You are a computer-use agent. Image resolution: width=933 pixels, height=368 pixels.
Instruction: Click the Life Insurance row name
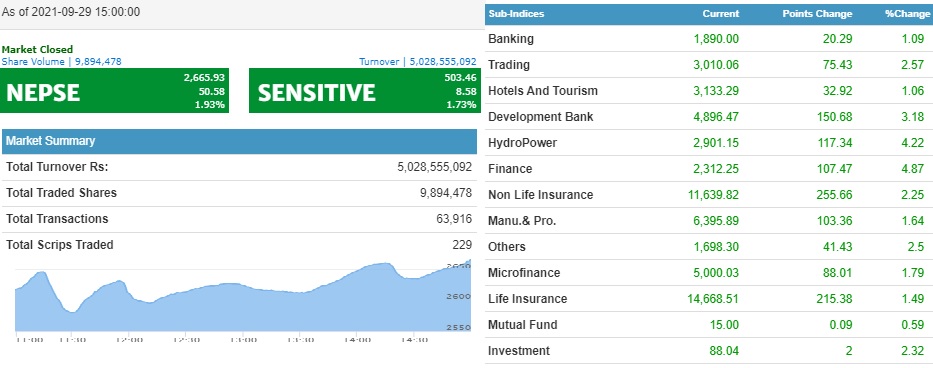click(527, 299)
